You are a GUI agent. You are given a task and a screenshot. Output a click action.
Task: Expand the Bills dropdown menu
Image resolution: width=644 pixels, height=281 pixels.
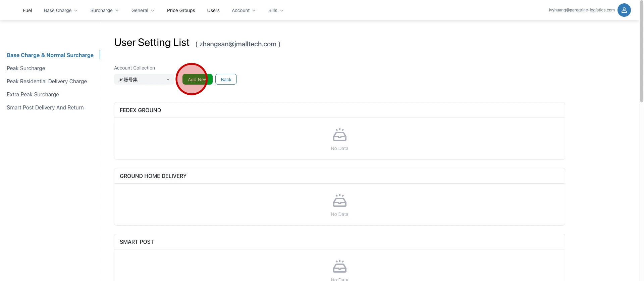(276, 10)
